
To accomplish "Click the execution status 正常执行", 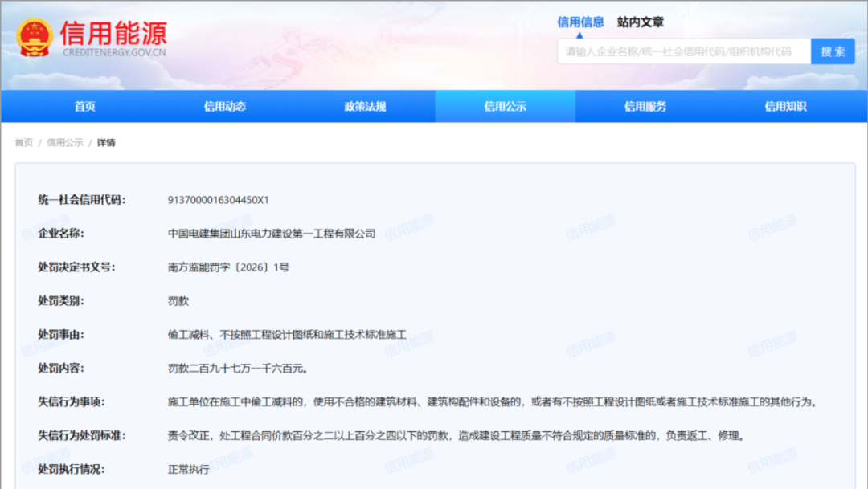I will (x=189, y=469).
